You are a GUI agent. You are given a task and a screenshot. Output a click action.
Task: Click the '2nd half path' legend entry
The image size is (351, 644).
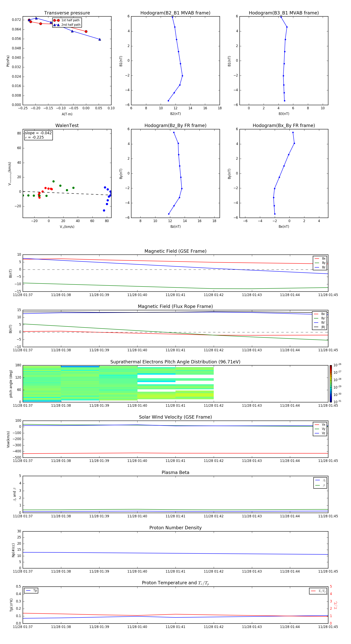(x=67, y=25)
